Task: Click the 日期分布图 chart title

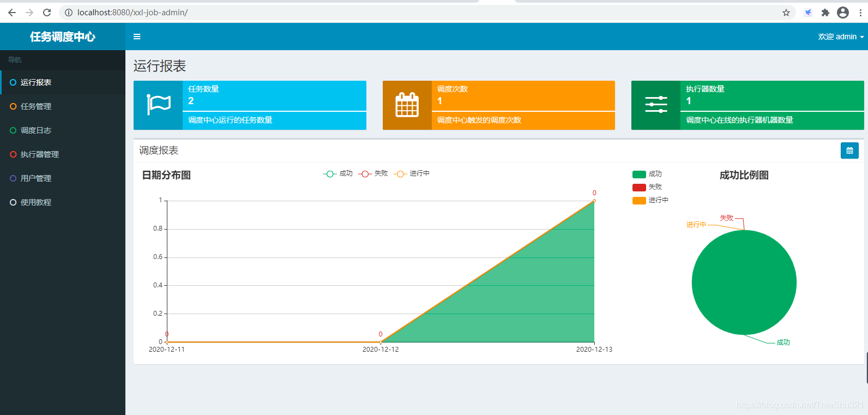Action: click(x=166, y=175)
